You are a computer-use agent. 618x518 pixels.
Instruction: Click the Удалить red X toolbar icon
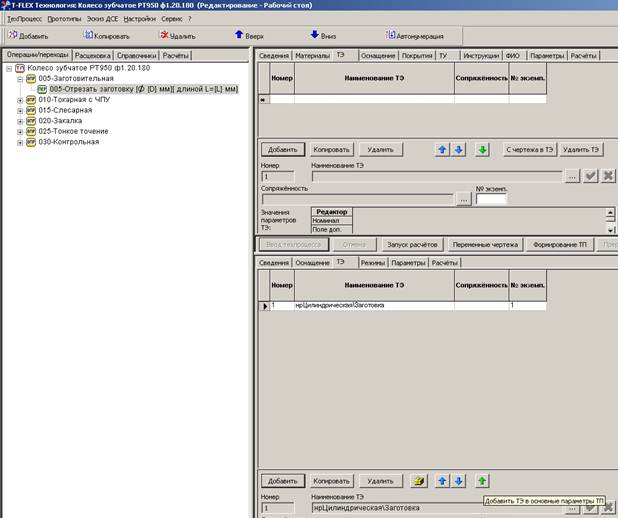164,35
